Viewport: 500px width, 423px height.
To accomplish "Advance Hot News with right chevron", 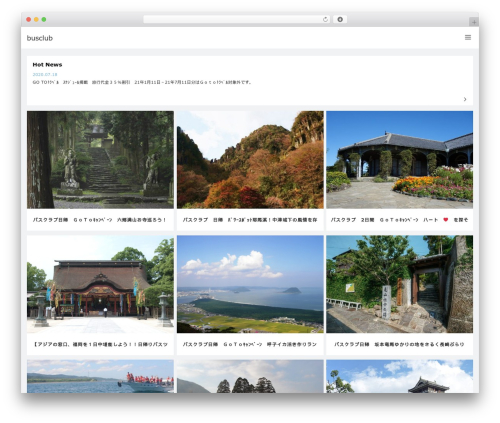I will [465, 99].
